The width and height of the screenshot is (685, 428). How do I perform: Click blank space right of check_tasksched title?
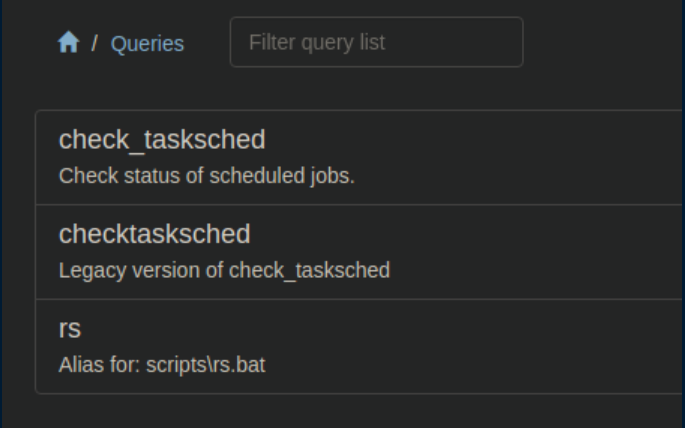(x=470, y=140)
